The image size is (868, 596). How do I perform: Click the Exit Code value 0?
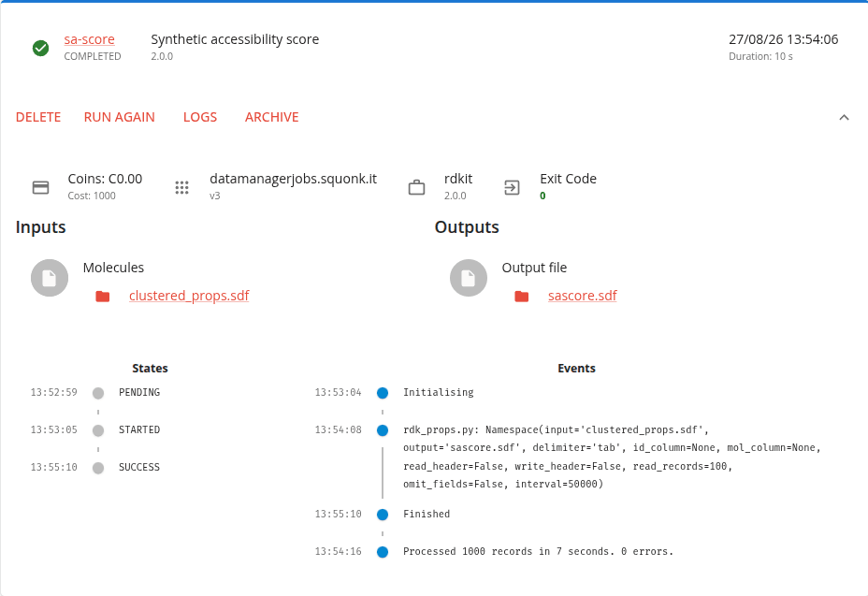tap(543, 196)
